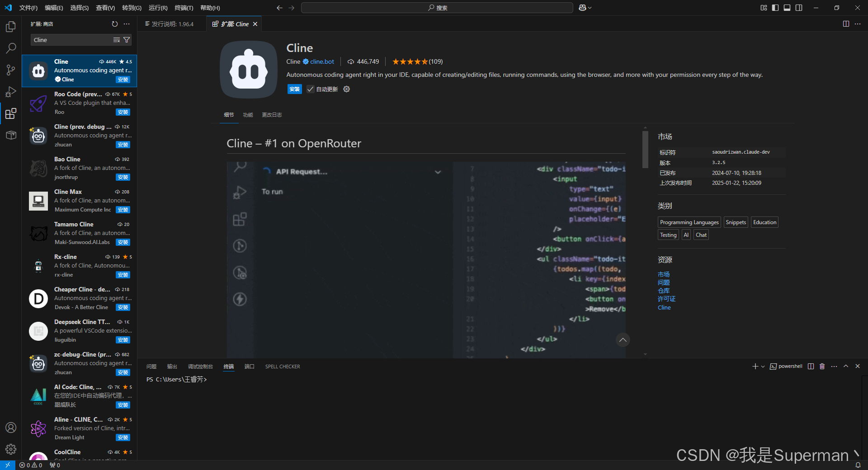
Task: Split the terminal pane
Action: coord(811,366)
